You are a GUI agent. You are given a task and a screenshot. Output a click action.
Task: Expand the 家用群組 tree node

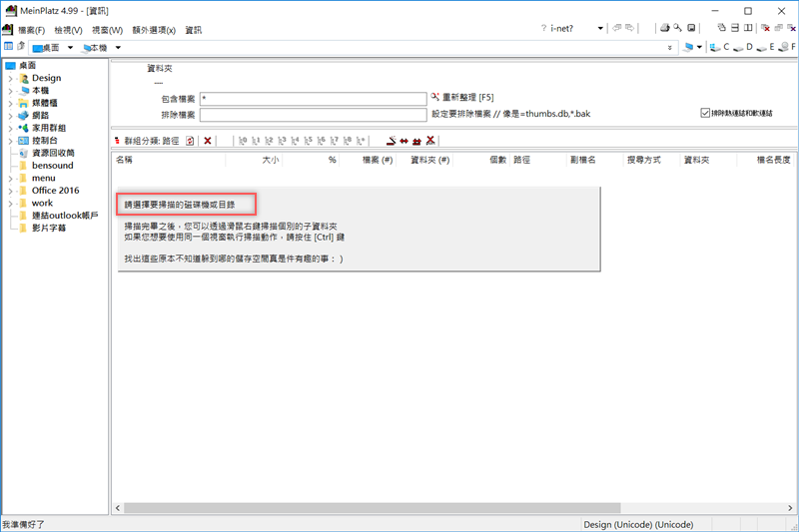[x=10, y=129]
